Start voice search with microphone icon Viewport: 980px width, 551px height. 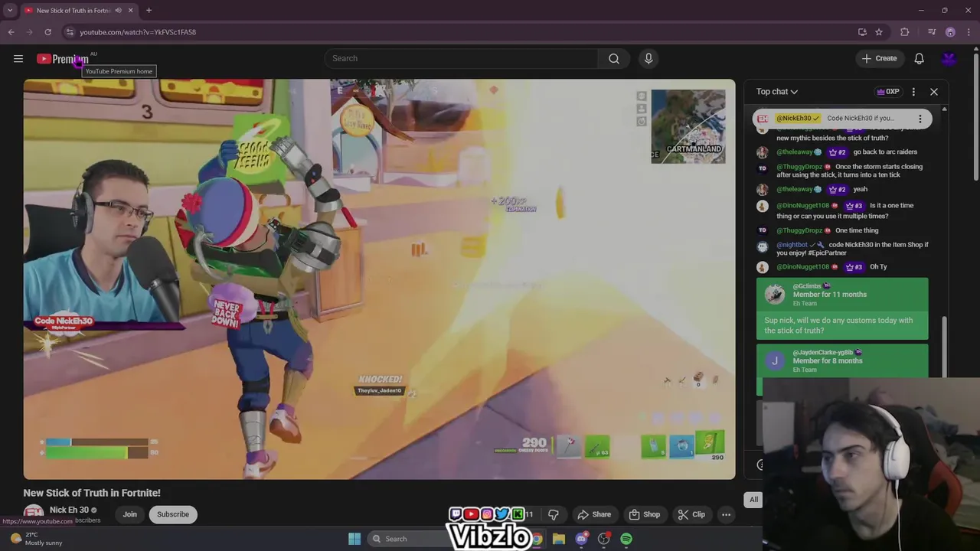tap(648, 59)
